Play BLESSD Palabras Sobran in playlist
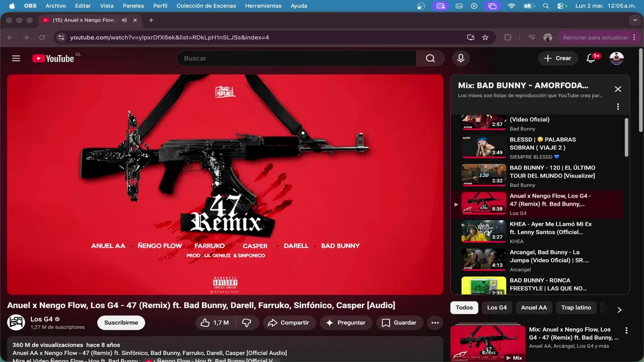The image size is (644, 362). [536, 148]
